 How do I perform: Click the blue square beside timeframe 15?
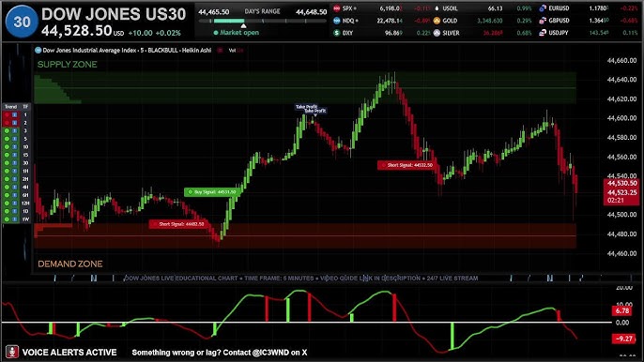15,155
